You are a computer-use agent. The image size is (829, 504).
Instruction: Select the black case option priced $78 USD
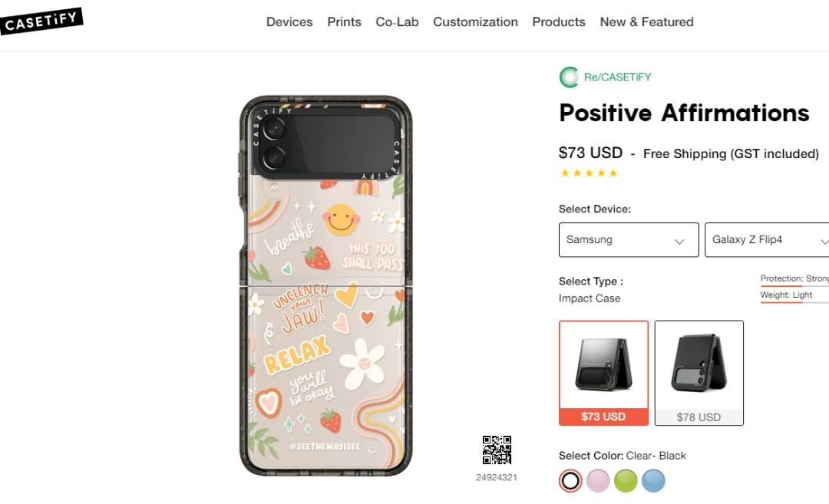[x=699, y=374]
